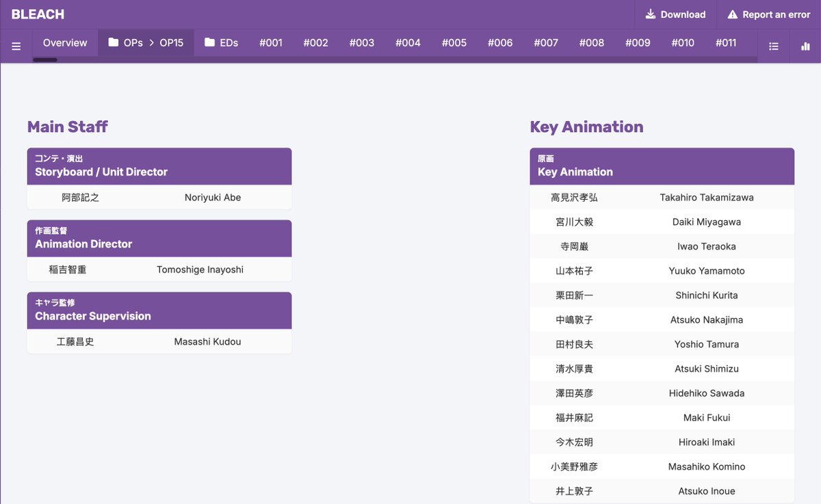The image size is (821, 504).
Task: Click Report an error
Action: pos(768,14)
